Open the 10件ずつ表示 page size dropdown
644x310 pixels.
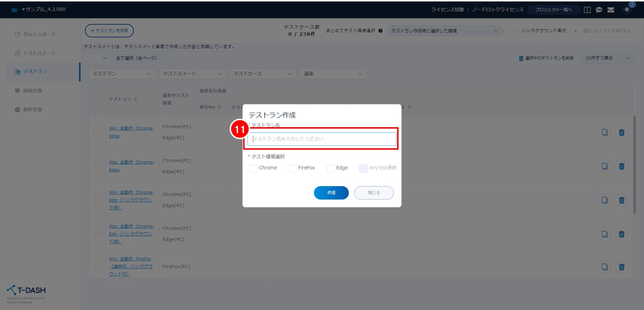[607, 58]
